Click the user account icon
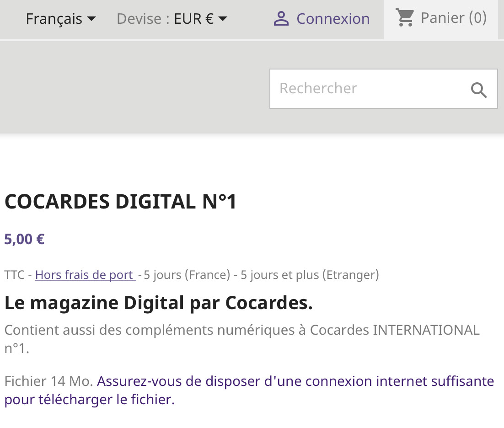Image resolution: width=504 pixels, height=428 pixels. (x=281, y=19)
